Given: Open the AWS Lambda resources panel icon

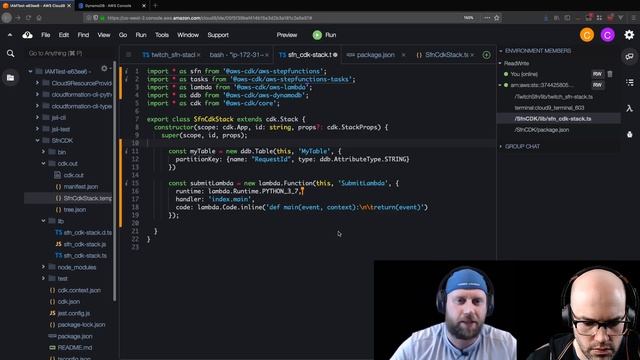Looking at the screenshot, I should click(x=629, y=108).
